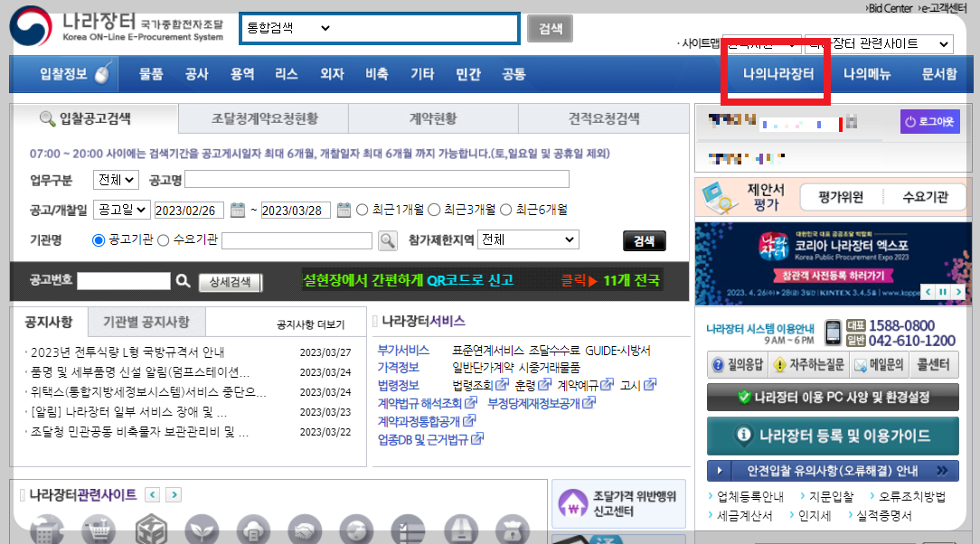Open 업종DB 및 근거법규 link

tap(430, 440)
